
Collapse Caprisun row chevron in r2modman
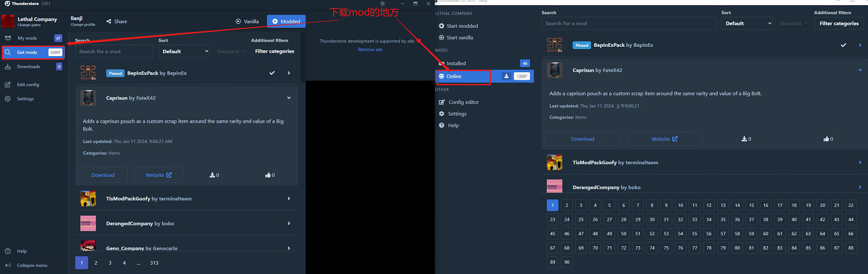pyautogui.click(x=860, y=70)
